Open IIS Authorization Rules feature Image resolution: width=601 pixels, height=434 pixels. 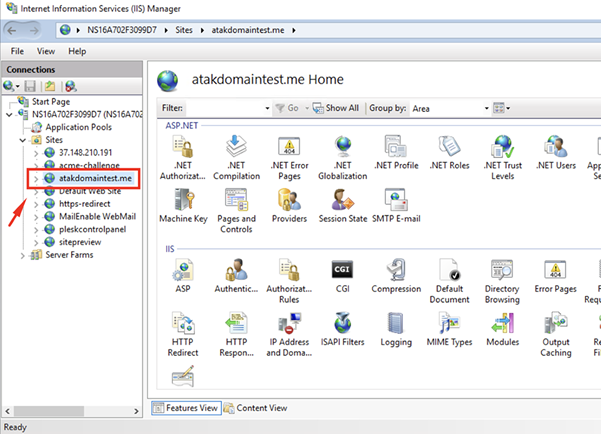(289, 281)
